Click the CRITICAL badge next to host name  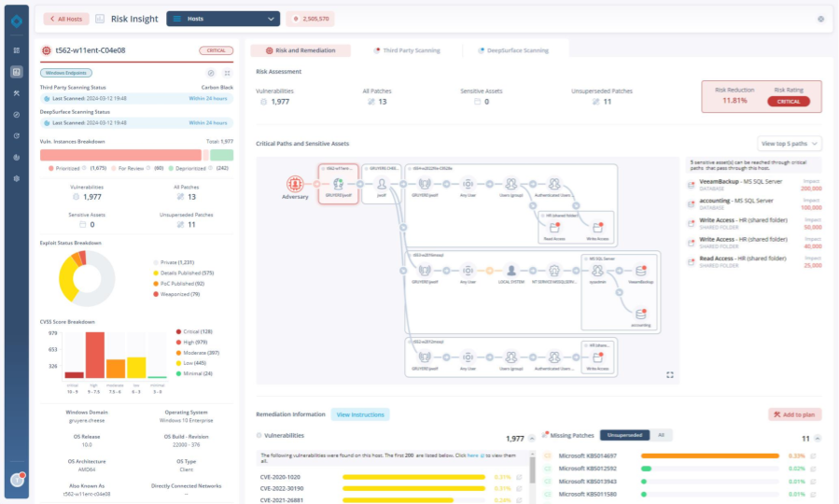click(x=217, y=50)
